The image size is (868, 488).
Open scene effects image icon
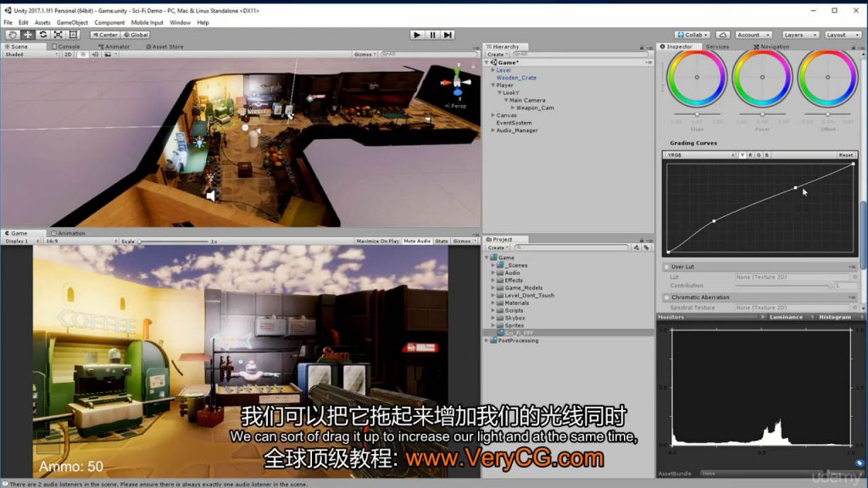[108, 54]
